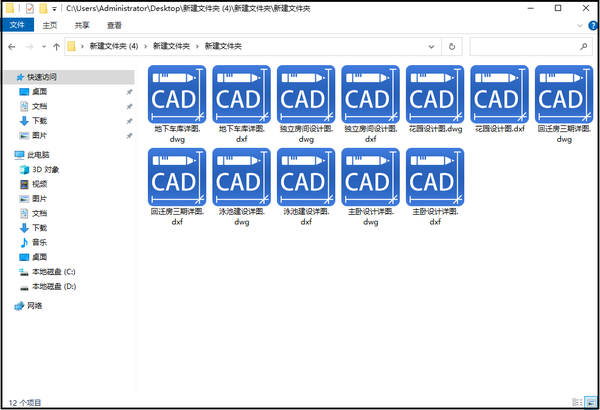
Task: Select 网络 in the navigation pane
Action: (34, 305)
